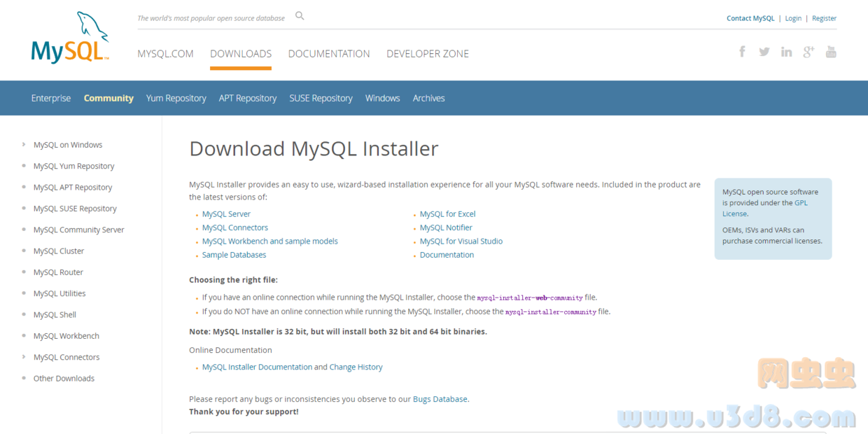Open the Bugs Database link
This screenshot has width=868, height=434.
tap(440, 399)
